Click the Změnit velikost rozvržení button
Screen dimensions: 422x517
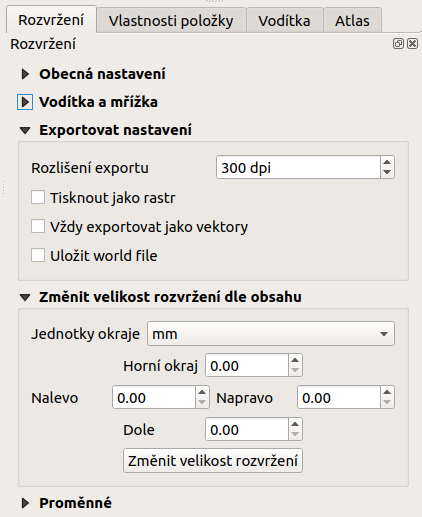pos(213,461)
